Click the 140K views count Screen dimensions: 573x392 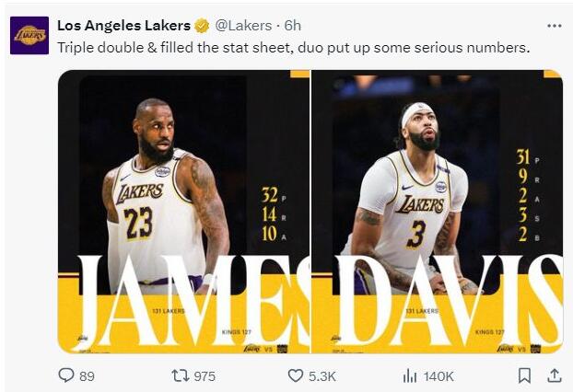click(x=438, y=375)
